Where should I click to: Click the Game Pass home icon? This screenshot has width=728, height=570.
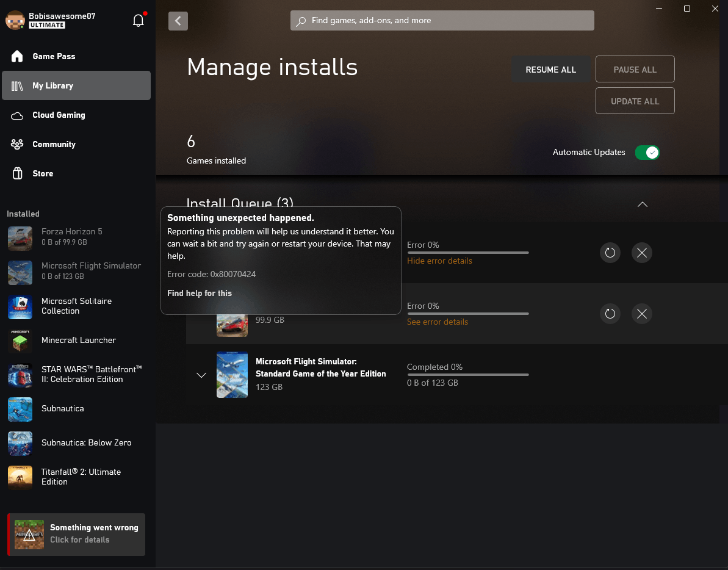[17, 56]
